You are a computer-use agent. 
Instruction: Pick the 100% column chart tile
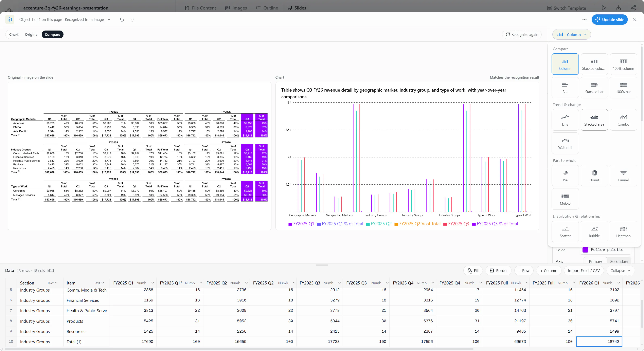coord(623,64)
